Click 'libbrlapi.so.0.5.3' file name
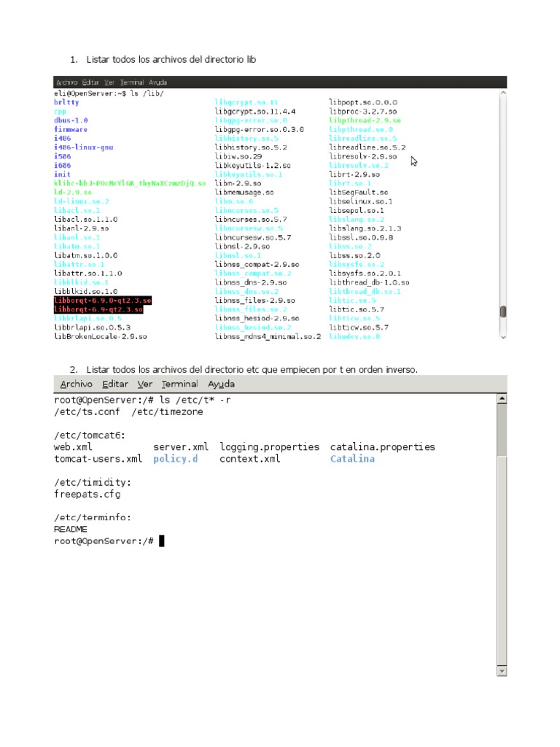 click(92, 328)
